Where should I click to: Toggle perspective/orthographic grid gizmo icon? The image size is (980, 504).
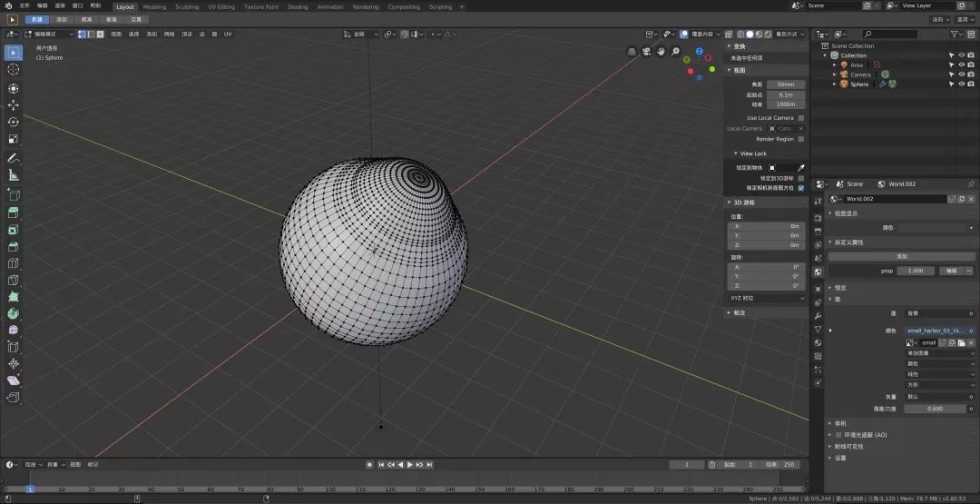632,51
